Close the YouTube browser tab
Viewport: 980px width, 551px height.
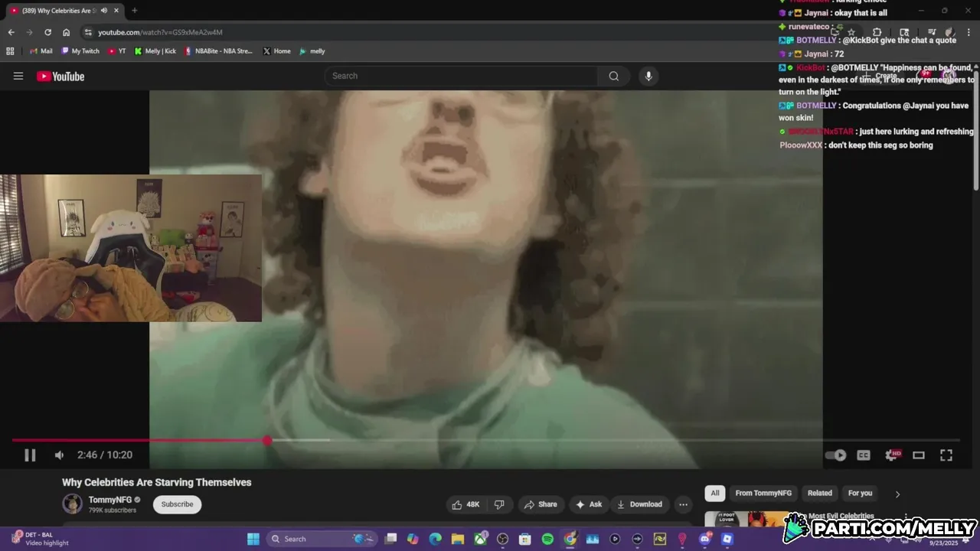116,11
